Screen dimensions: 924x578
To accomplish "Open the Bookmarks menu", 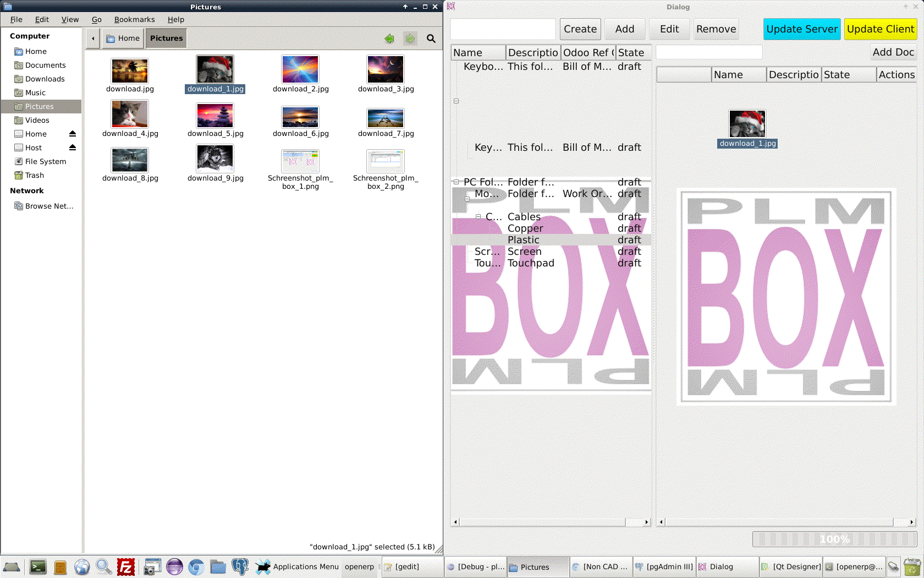I will tap(134, 19).
